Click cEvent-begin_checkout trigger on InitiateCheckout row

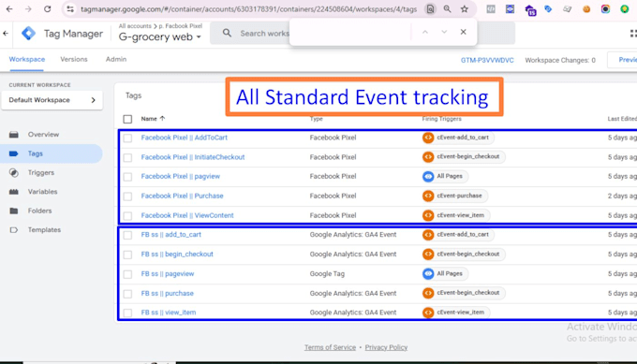463,156
